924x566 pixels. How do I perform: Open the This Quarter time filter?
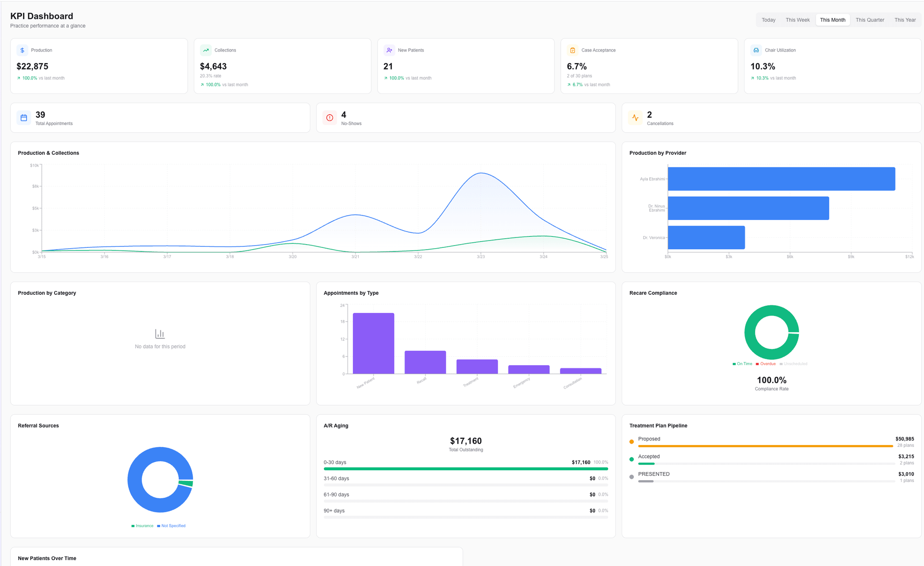870,20
